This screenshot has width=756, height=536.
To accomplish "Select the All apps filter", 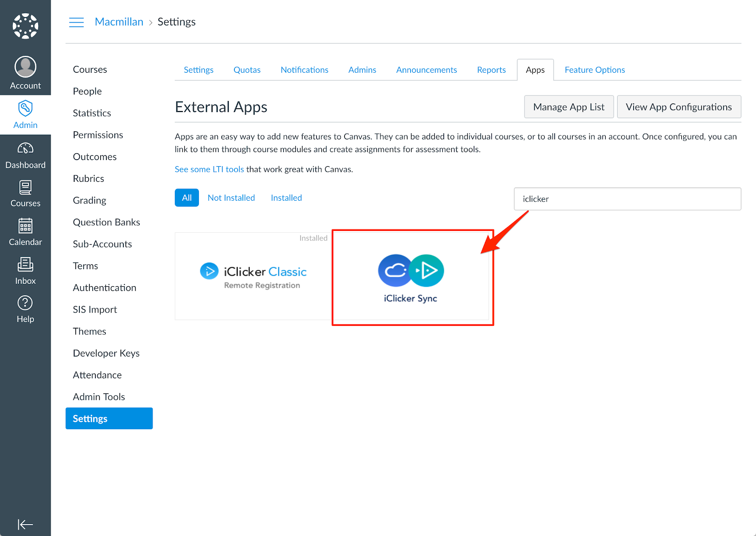I will 187,197.
